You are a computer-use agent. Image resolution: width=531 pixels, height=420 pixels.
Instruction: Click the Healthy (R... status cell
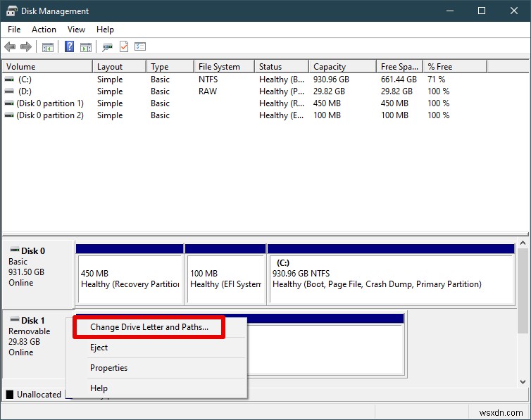(x=282, y=103)
